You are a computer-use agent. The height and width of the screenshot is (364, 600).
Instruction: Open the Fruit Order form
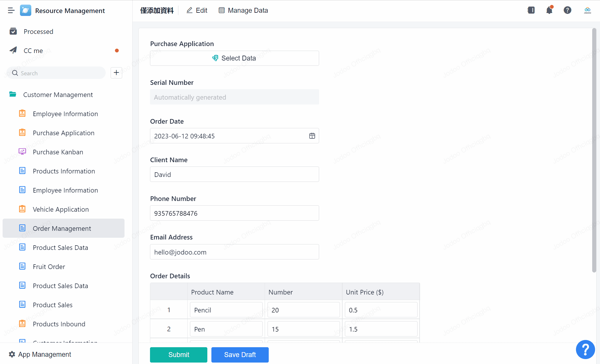tap(49, 267)
